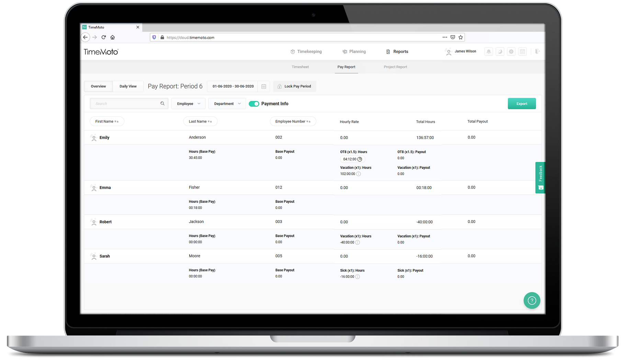Click the green Export button

pyautogui.click(x=522, y=104)
